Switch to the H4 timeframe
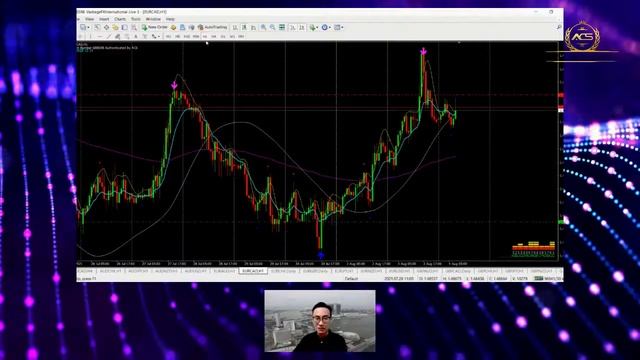The width and height of the screenshot is (640, 360). point(214,36)
